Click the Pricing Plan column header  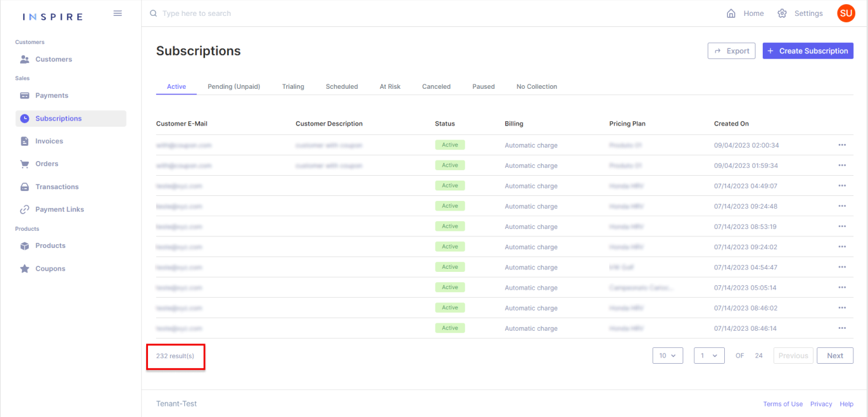click(627, 124)
